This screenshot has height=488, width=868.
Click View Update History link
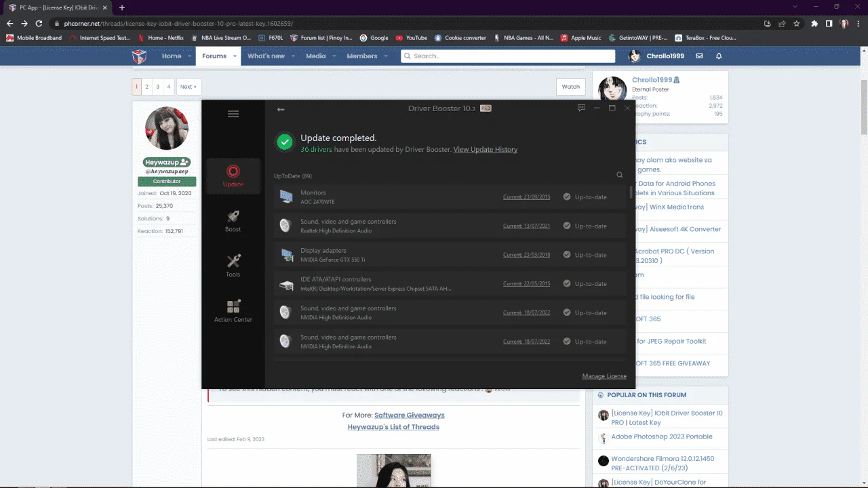tap(486, 149)
